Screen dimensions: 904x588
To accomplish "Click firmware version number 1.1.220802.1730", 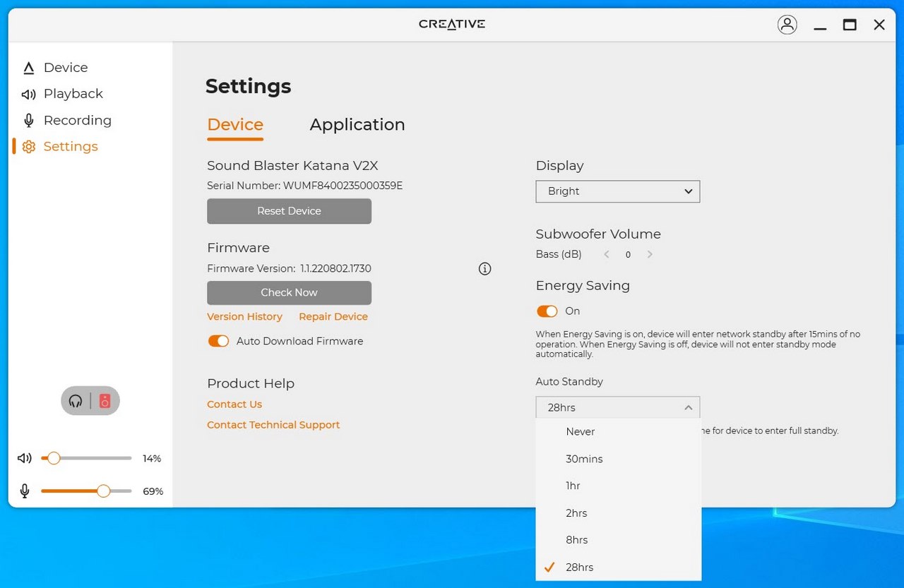I will click(x=335, y=269).
